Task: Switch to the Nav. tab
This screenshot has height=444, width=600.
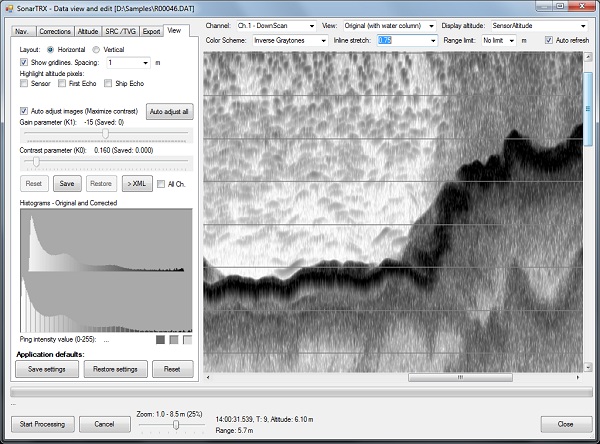Action: [23, 31]
